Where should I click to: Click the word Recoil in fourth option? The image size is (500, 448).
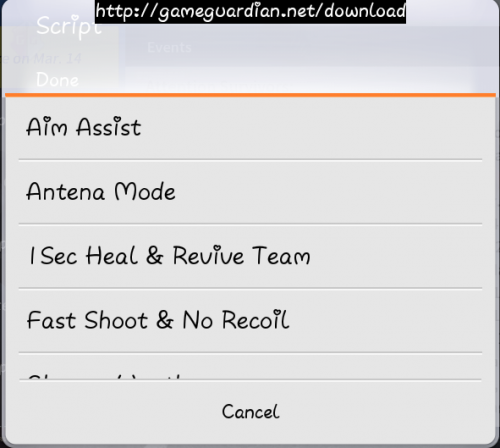click(x=255, y=320)
